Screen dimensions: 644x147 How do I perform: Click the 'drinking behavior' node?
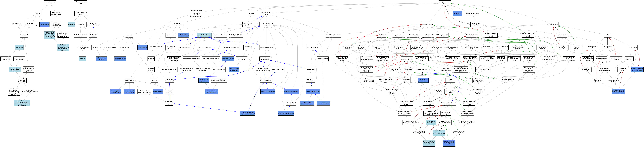pos(120,59)
